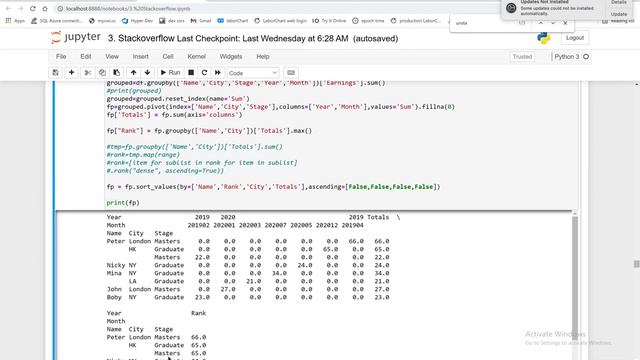Open the Hyper-Dev bookmark
The width and height of the screenshot is (640, 360).
point(137,21)
